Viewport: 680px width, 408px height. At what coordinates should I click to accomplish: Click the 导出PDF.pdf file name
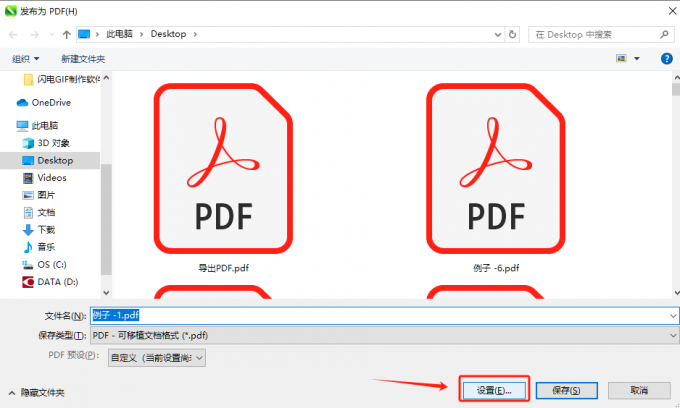223,268
